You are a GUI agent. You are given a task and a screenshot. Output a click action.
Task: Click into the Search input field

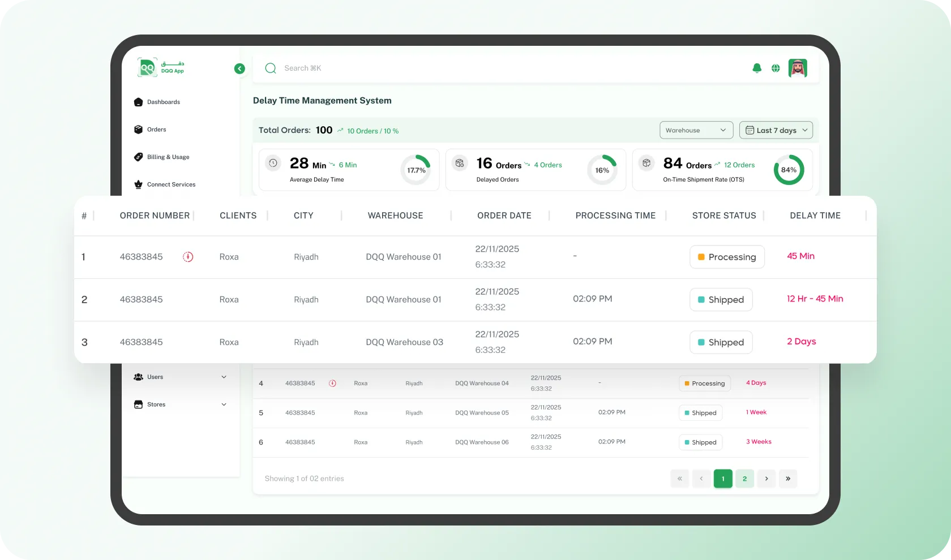pyautogui.click(x=453, y=68)
